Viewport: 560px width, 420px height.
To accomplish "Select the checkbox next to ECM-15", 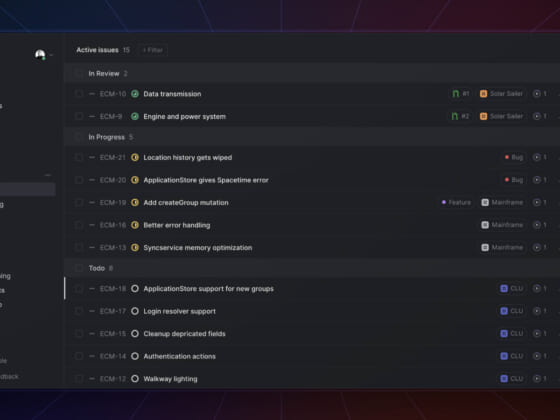I will tap(79, 334).
